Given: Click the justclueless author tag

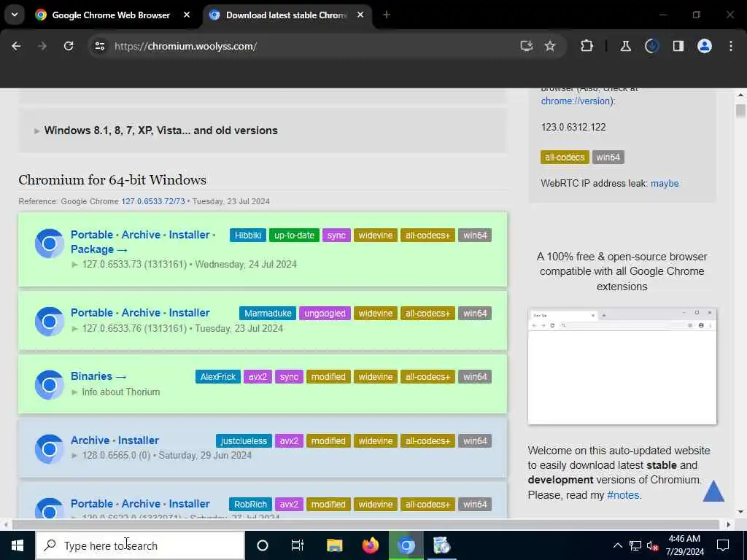Looking at the screenshot, I should [244, 441].
